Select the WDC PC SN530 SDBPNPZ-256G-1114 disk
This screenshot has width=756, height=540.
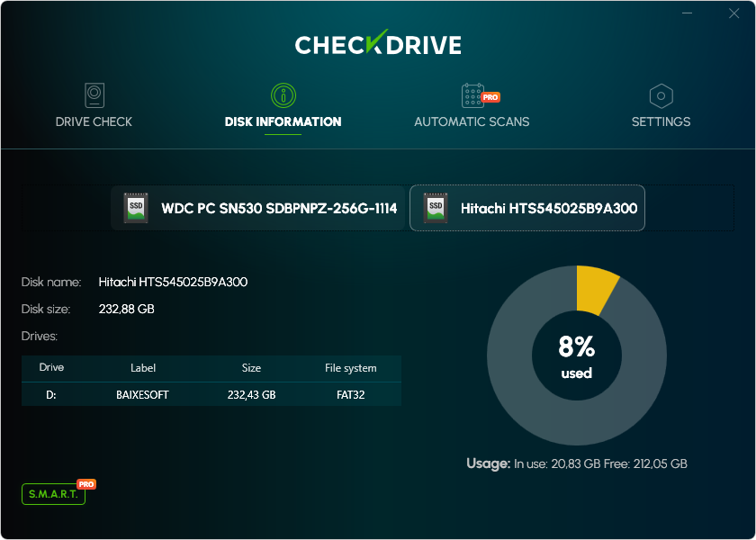[x=258, y=208]
